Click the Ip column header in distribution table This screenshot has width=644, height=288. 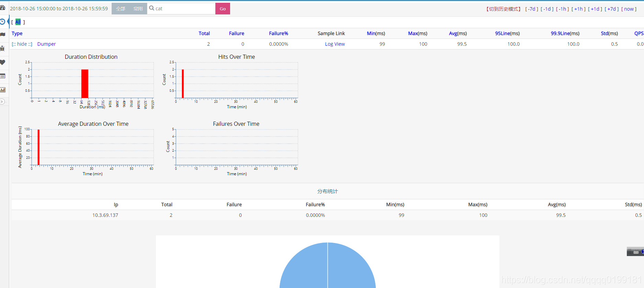[x=116, y=204]
